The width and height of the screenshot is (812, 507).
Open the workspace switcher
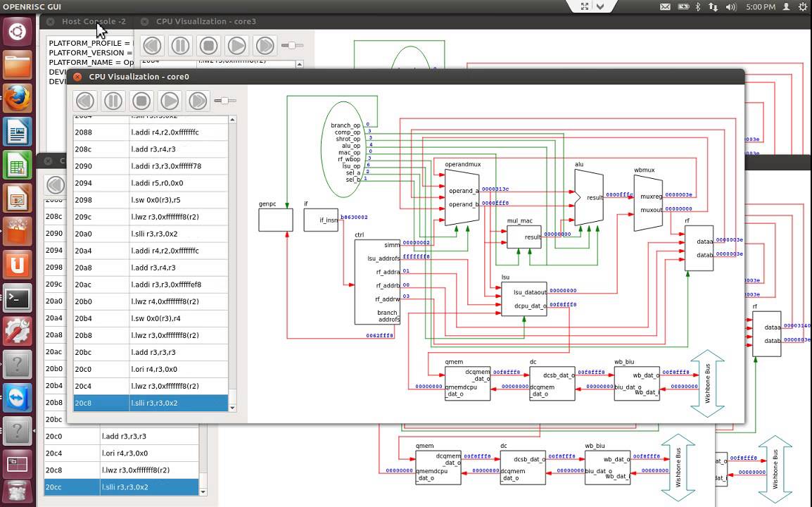(17, 464)
